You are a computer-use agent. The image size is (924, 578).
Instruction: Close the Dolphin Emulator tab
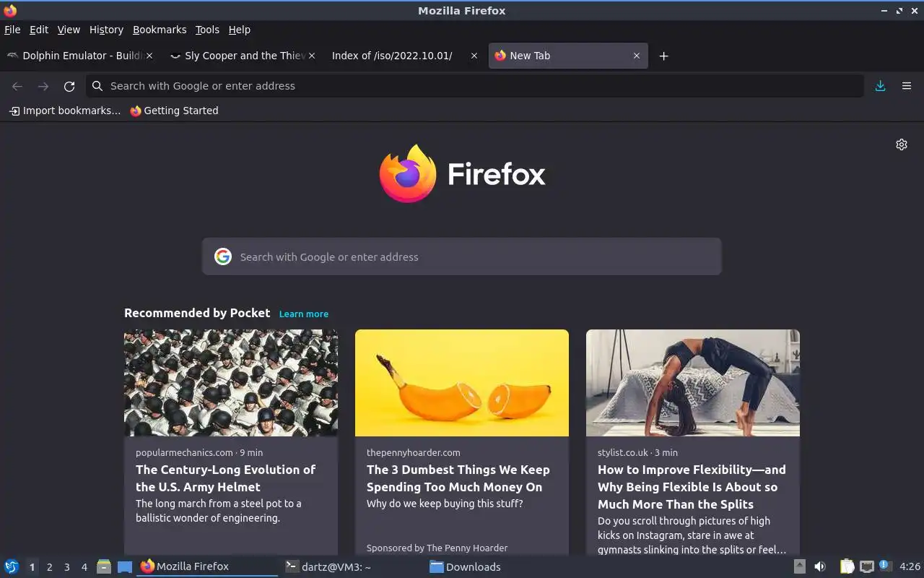(149, 56)
